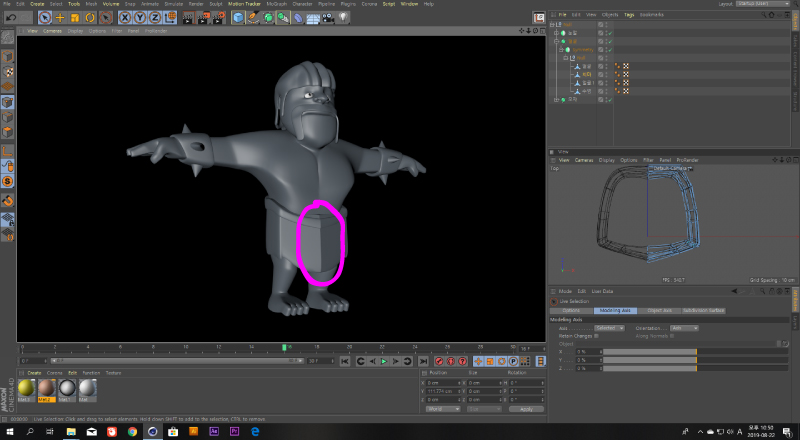Screen dimensions: 800x440
Task: Add a Cube primitive object
Action: (238, 18)
